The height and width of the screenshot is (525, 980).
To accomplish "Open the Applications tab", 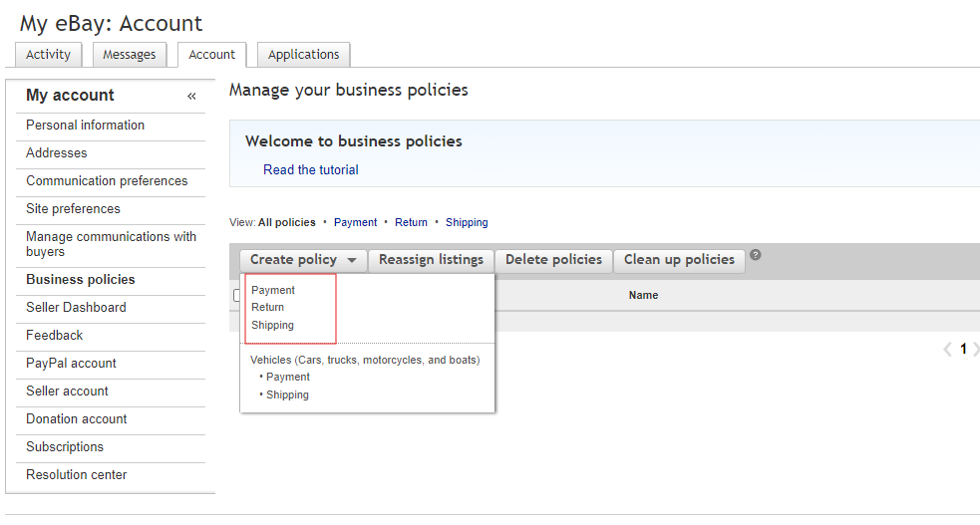I will click(304, 55).
